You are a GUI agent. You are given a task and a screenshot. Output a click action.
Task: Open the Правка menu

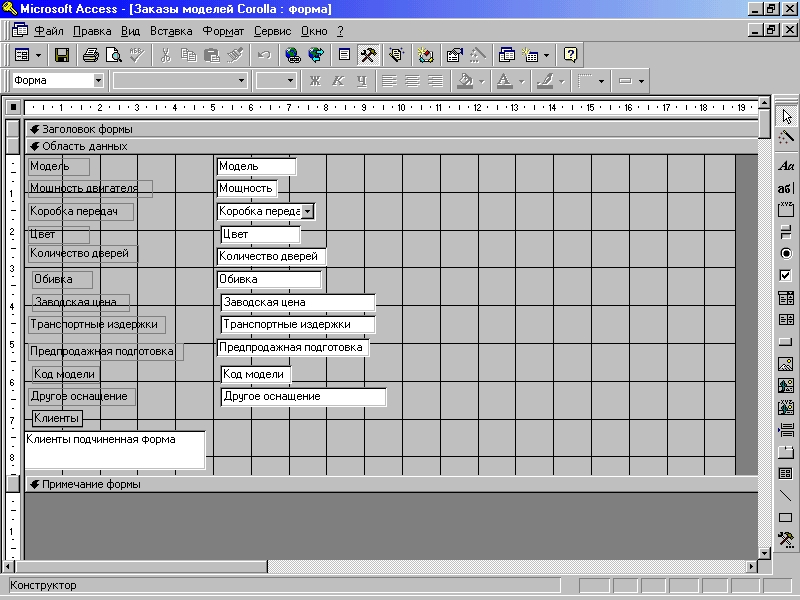[92, 31]
